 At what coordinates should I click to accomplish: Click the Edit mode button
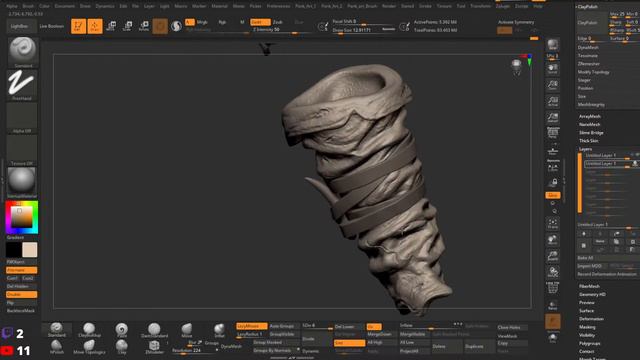(x=78, y=26)
